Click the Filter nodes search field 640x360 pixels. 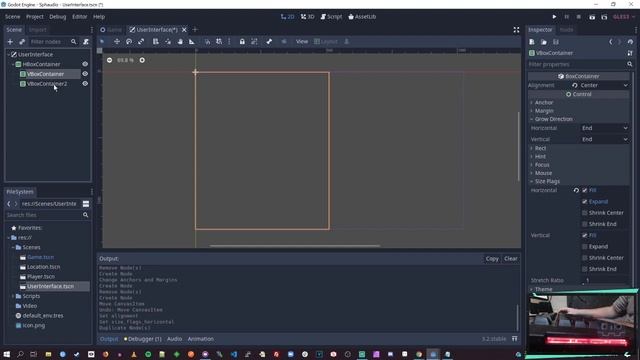tap(53, 42)
